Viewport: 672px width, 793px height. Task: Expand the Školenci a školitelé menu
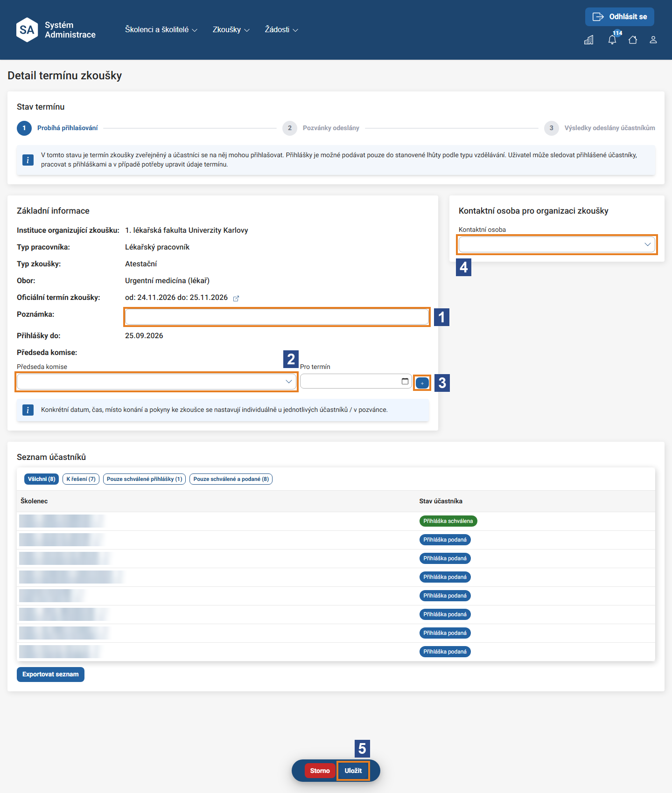[161, 30]
